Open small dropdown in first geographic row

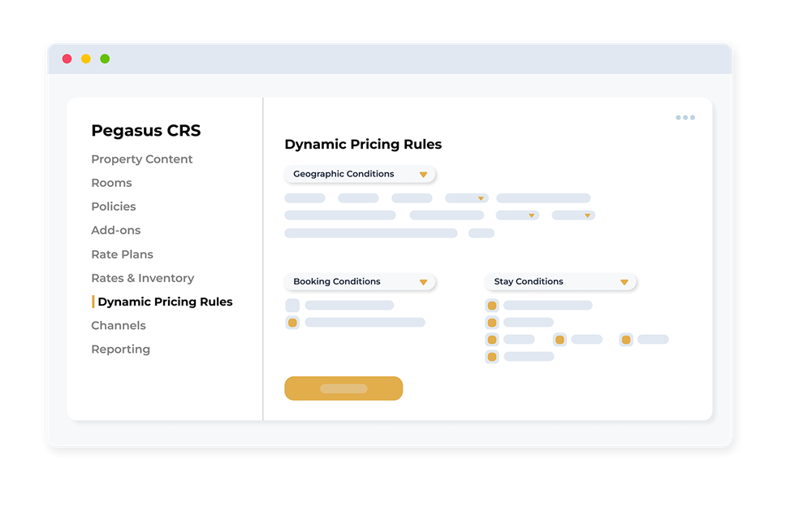coord(467,198)
